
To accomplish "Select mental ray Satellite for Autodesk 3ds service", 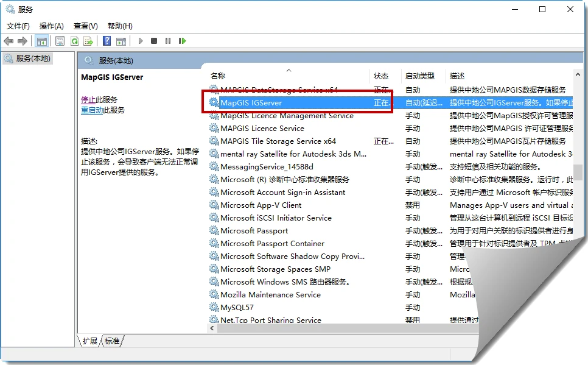I will click(293, 154).
